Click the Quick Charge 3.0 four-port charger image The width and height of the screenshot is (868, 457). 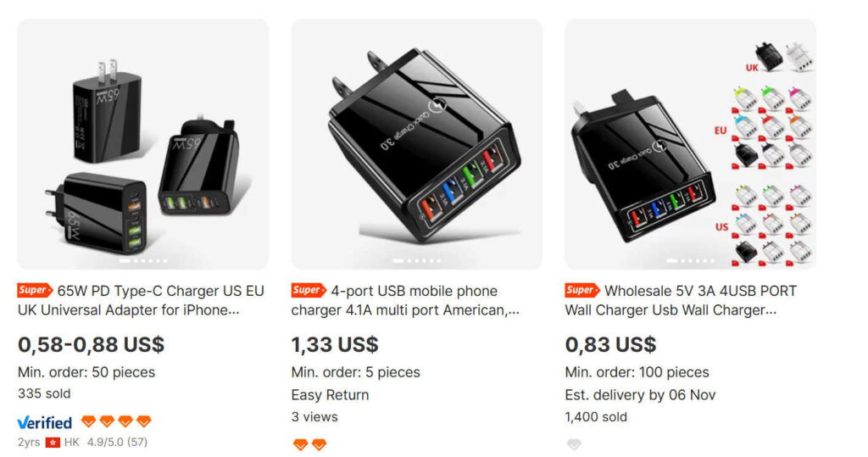[417, 144]
